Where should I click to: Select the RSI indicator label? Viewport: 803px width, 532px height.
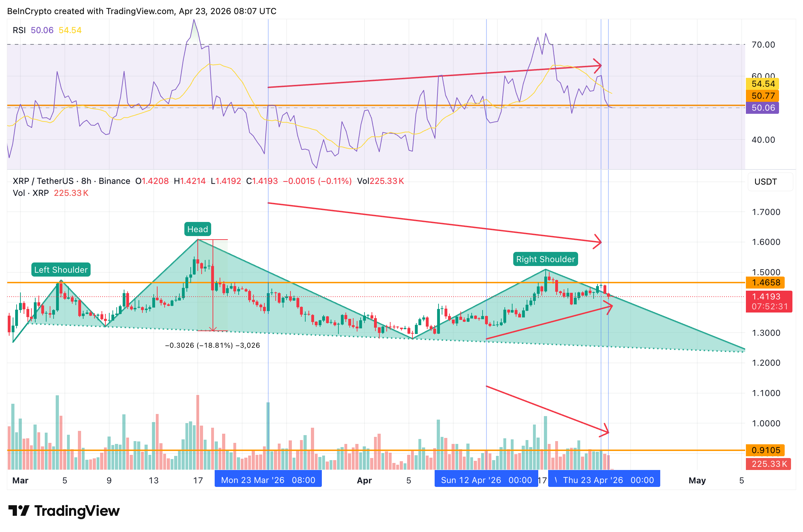(19, 30)
